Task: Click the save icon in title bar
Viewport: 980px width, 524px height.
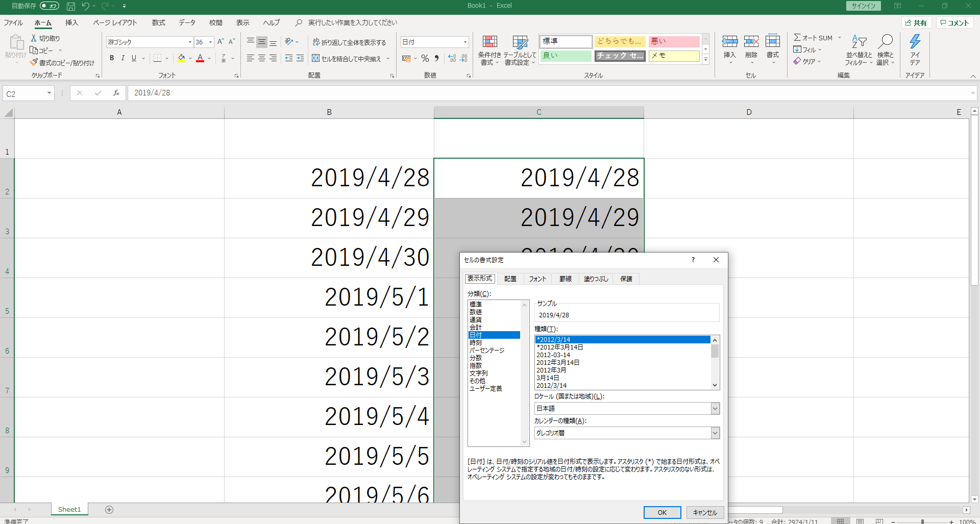Action: (x=71, y=6)
